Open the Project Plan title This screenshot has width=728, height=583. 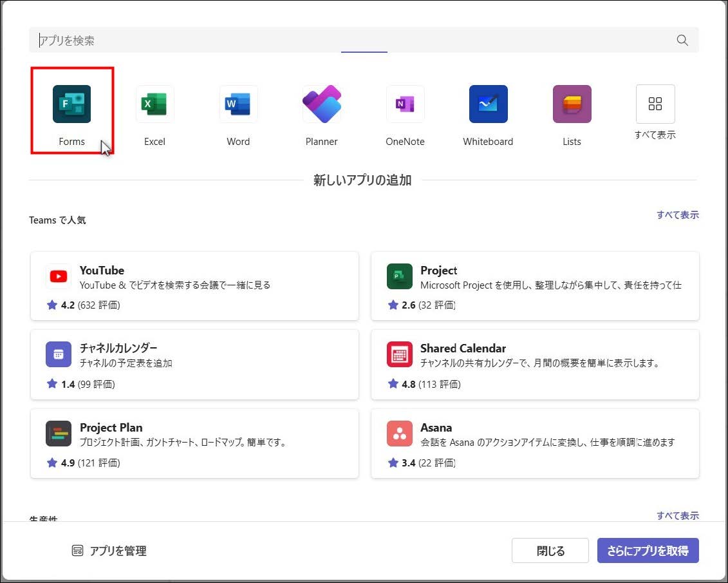111,427
